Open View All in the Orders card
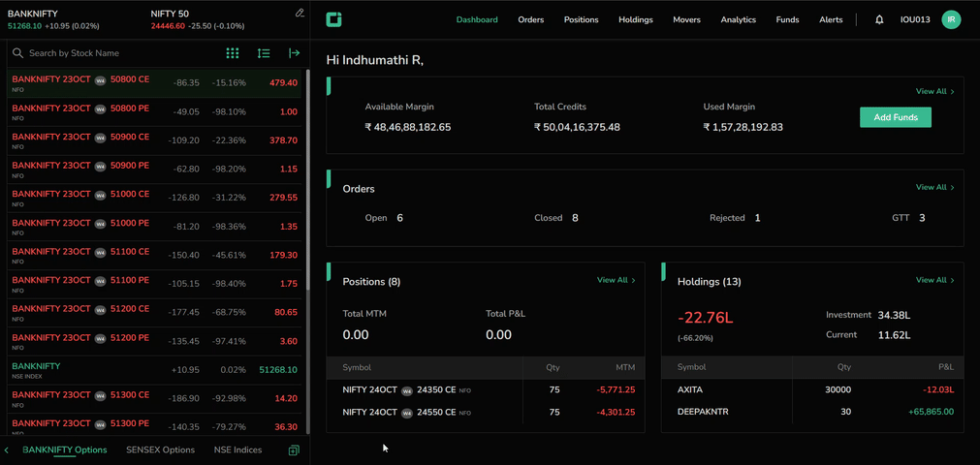The width and height of the screenshot is (980, 465). (934, 187)
